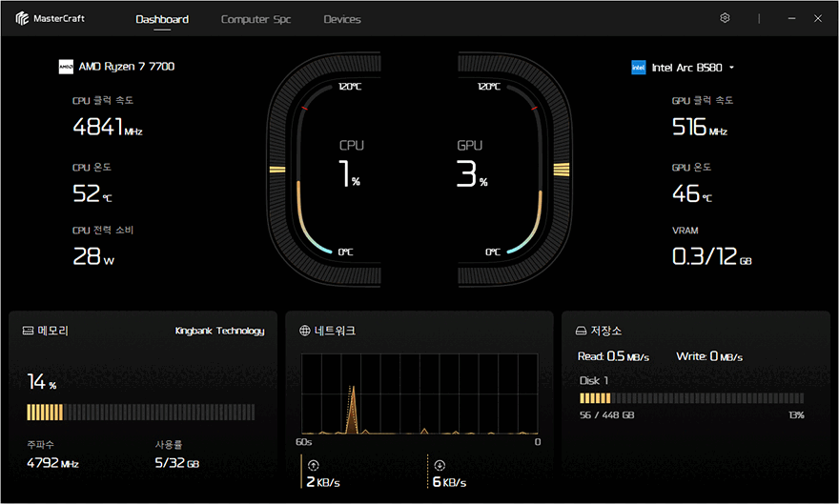Click the 56 / 448 GB storage value

click(x=606, y=414)
